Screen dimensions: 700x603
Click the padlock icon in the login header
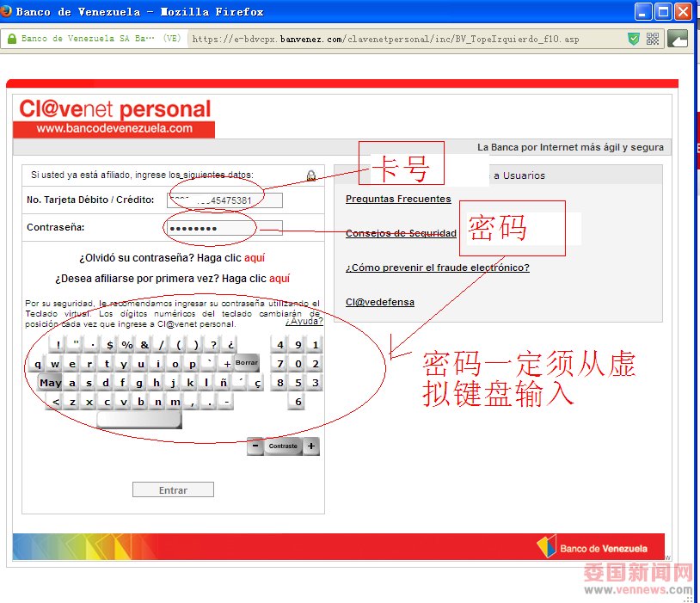tap(311, 175)
